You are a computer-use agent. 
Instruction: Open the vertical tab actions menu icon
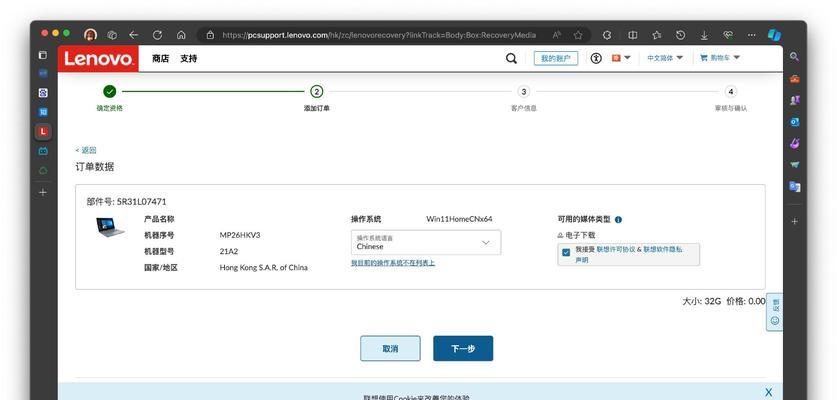coord(43,55)
